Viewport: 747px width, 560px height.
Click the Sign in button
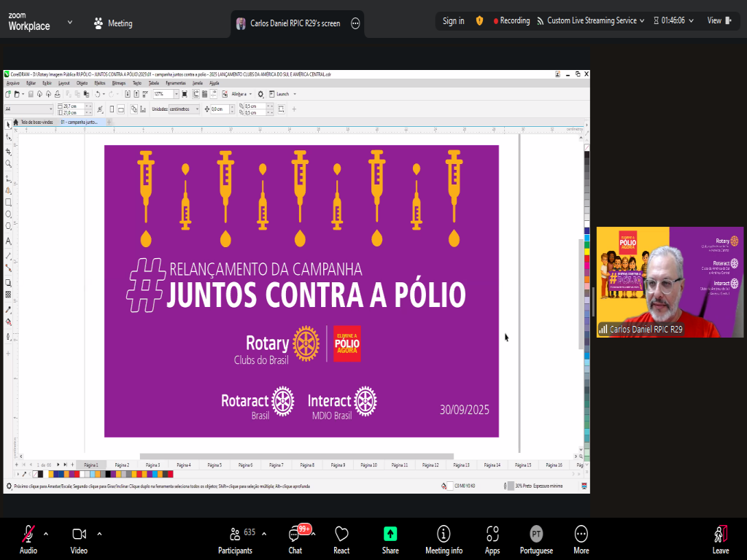[453, 20]
